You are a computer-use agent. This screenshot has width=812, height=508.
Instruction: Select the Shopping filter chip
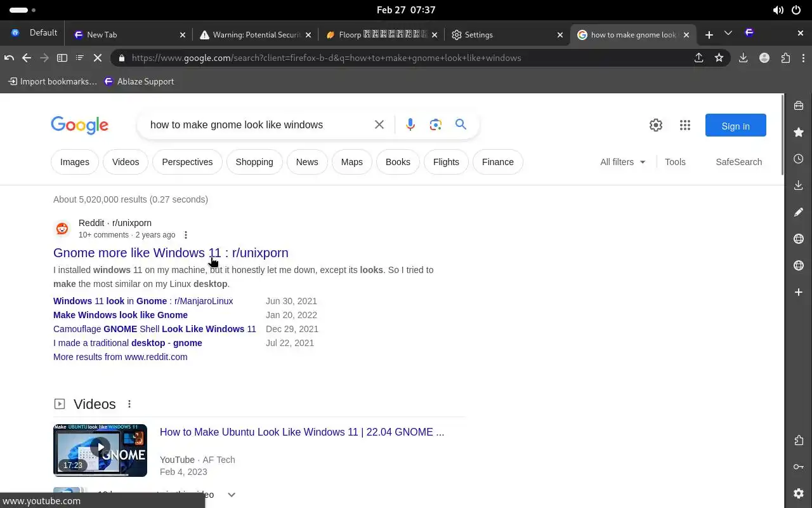(254, 162)
